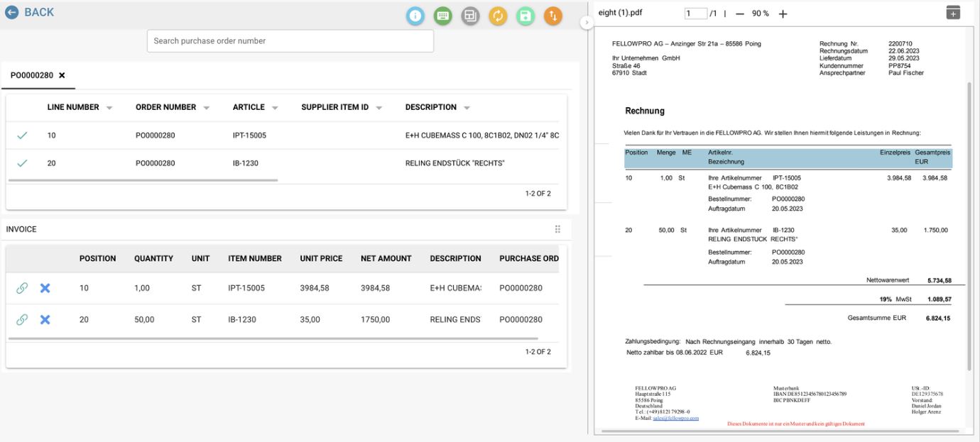The height and width of the screenshot is (442, 980).
Task: Click the purchase order table horizontal scrollbar
Action: tap(143, 180)
